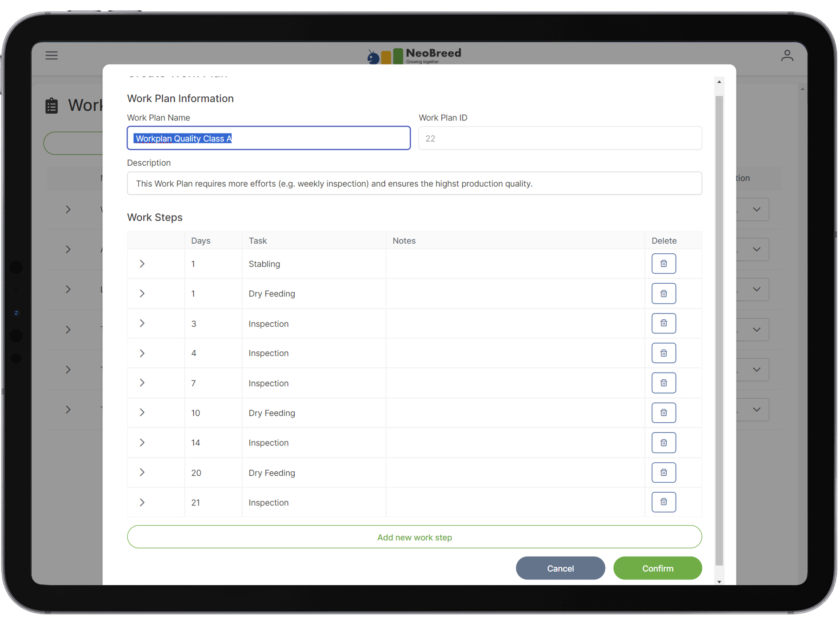840x630 pixels.
Task: Click the NeoBreed logo
Action: (x=414, y=56)
